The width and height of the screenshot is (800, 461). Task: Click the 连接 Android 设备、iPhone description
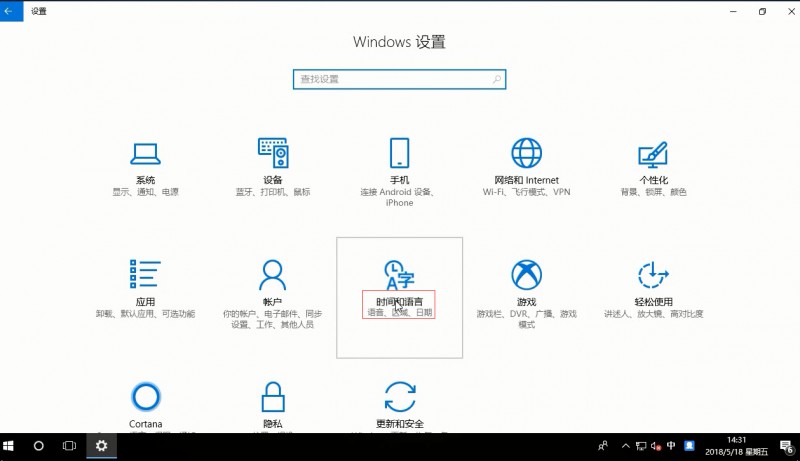[399, 197]
